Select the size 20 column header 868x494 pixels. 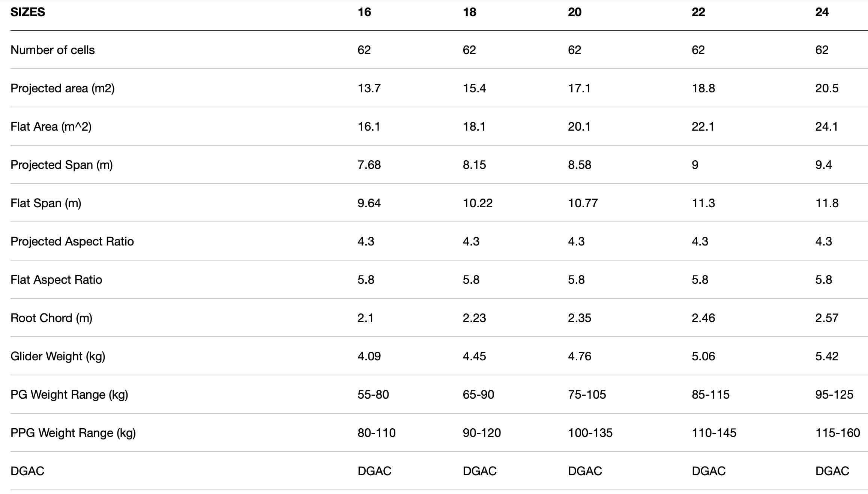575,12
